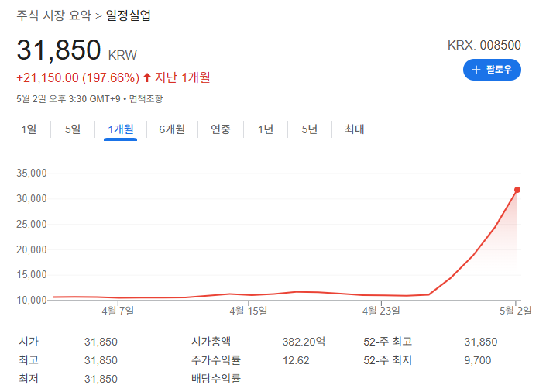The image size is (553, 392).
Task: Click the +21,150.00 (197.66%) change text
Action: point(78,77)
